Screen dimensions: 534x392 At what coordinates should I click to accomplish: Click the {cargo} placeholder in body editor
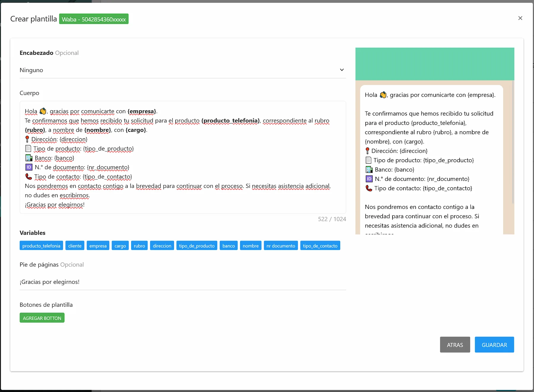[136, 130]
